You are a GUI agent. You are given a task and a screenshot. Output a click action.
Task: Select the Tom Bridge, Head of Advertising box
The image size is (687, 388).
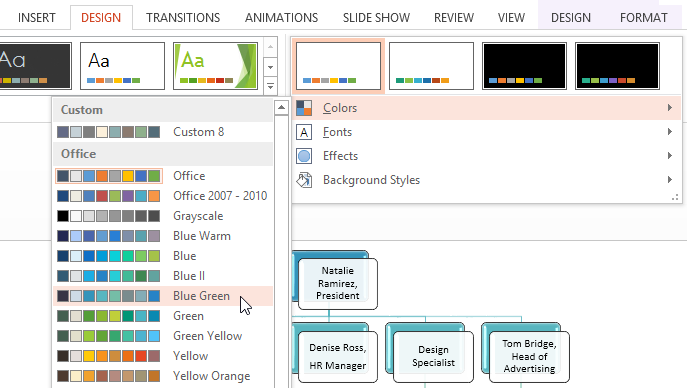coord(529,356)
